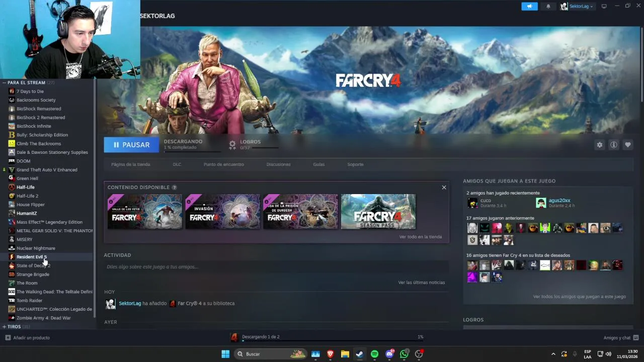
Task: Click Ver todos los amigos que juegan link
Action: pos(580,297)
